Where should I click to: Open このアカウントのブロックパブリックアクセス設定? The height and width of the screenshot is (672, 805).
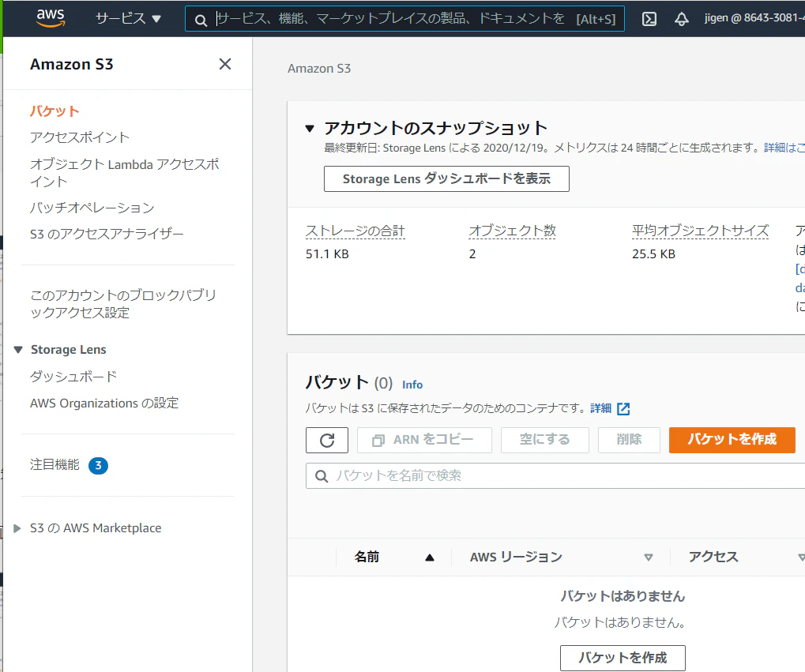tap(123, 303)
